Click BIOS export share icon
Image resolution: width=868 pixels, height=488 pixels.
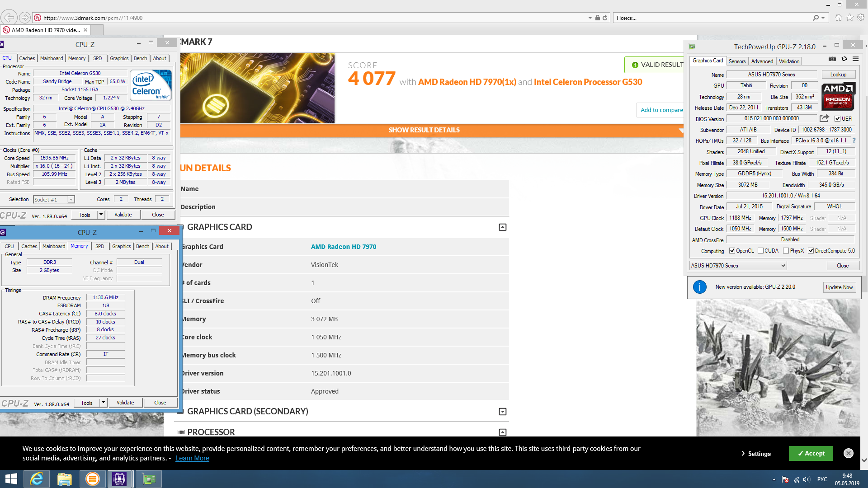[x=824, y=118]
